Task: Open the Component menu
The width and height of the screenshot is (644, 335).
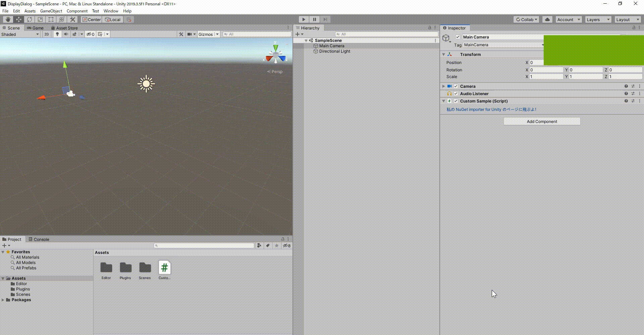Action: click(77, 11)
